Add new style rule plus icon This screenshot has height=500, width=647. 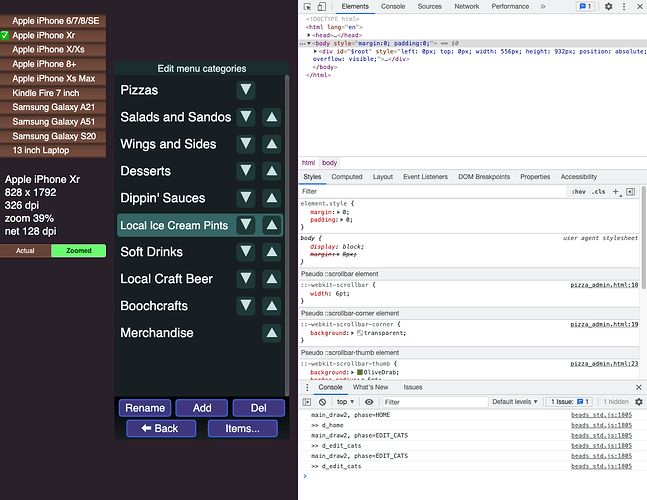click(x=616, y=191)
